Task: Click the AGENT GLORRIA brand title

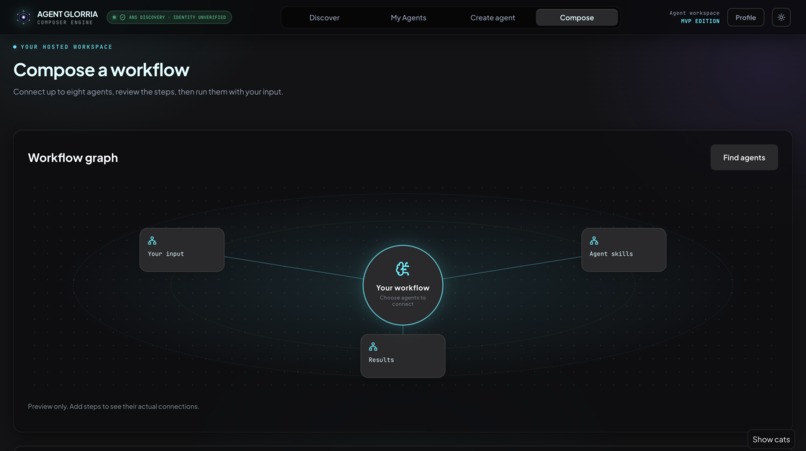Action: [67, 14]
